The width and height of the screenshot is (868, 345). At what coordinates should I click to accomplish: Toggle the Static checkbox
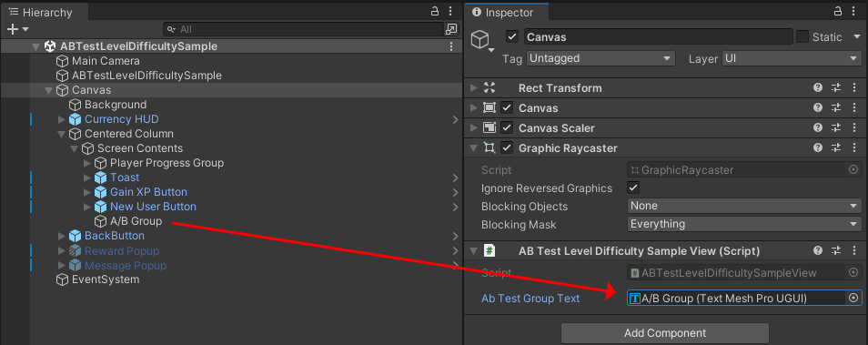(x=802, y=37)
